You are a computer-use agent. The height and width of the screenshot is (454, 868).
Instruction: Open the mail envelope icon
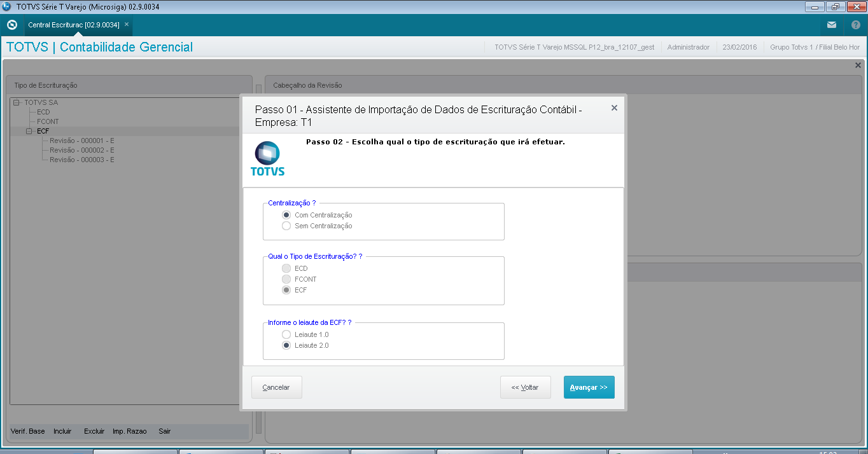point(832,25)
